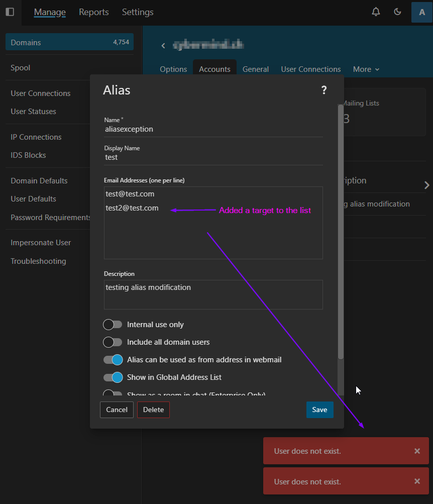Toggle the sidebar panel icon

point(10,12)
